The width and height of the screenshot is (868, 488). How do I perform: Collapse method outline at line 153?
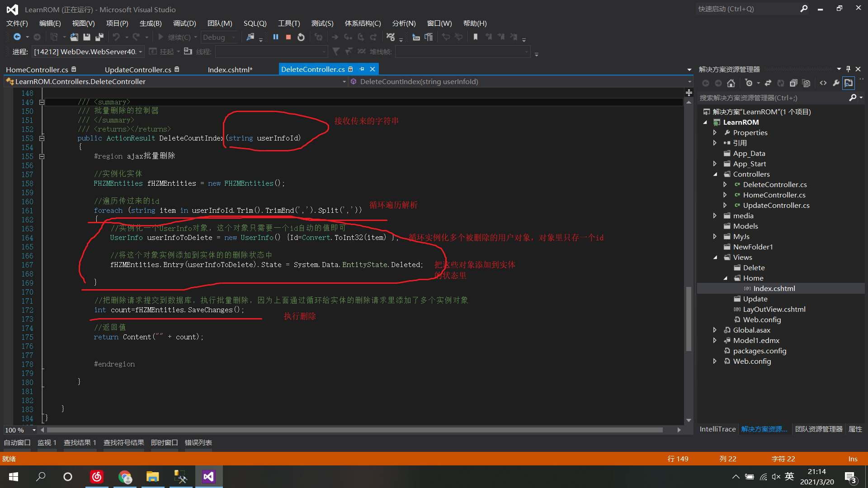(42, 138)
